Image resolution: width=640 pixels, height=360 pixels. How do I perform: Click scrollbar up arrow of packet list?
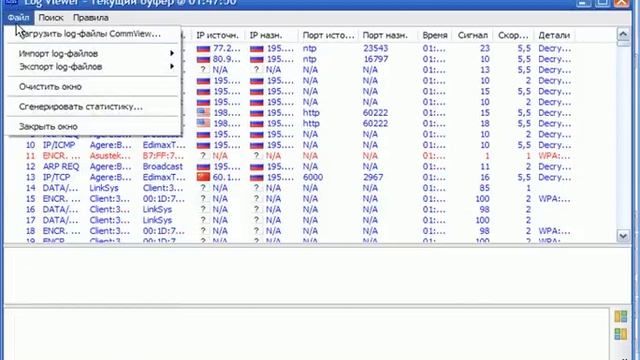click(623, 34)
